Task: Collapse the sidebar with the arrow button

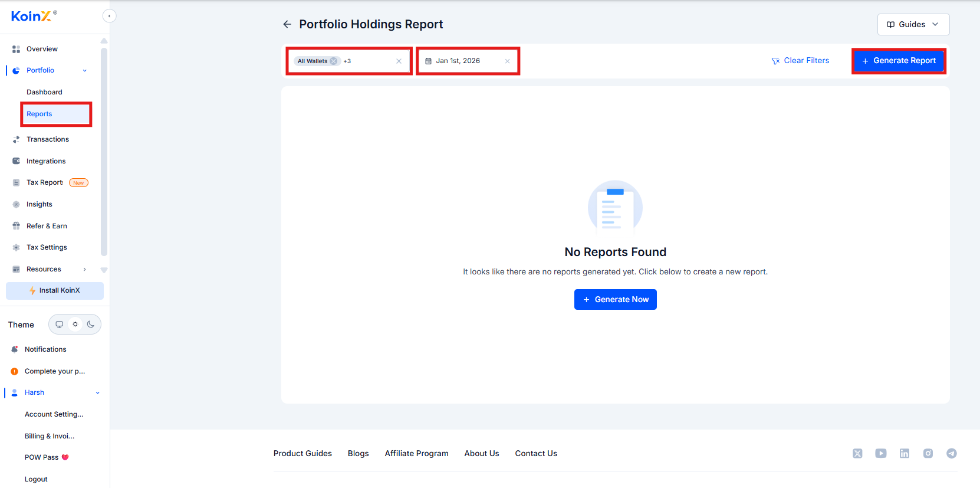Action: tap(109, 16)
